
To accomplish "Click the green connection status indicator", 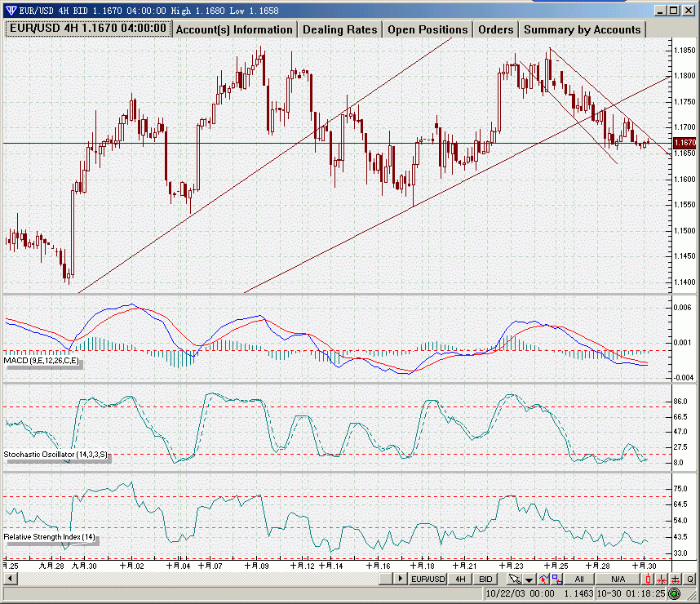I will (x=675, y=593).
